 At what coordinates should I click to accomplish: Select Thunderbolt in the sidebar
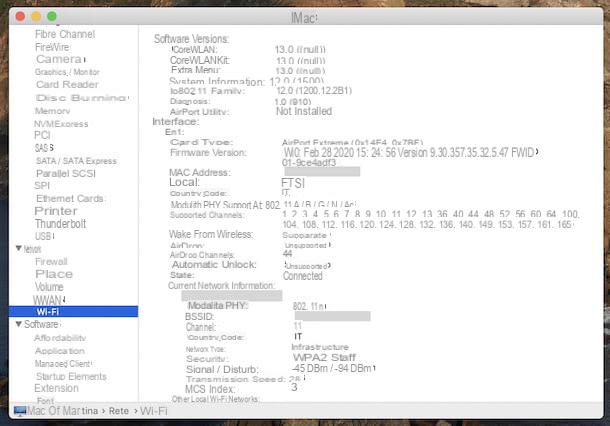click(60, 224)
